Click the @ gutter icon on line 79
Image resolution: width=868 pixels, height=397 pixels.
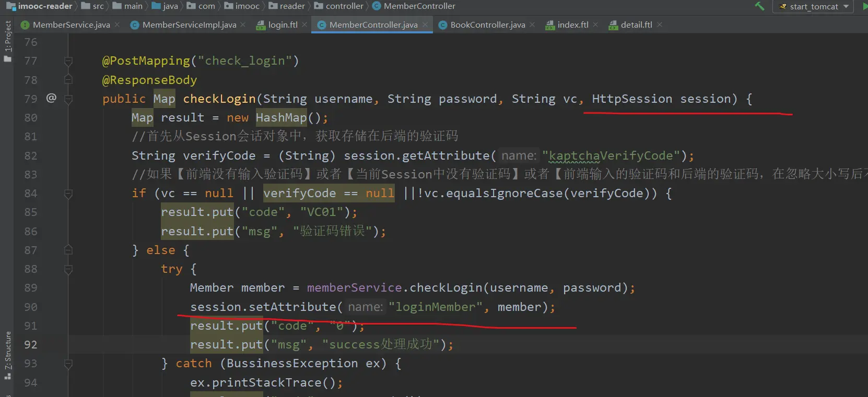point(51,98)
